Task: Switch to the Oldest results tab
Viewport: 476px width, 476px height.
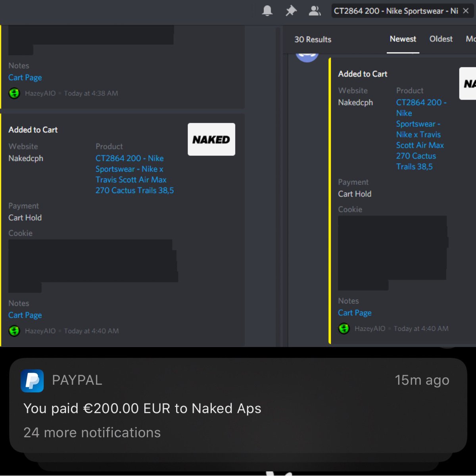Action: click(441, 39)
